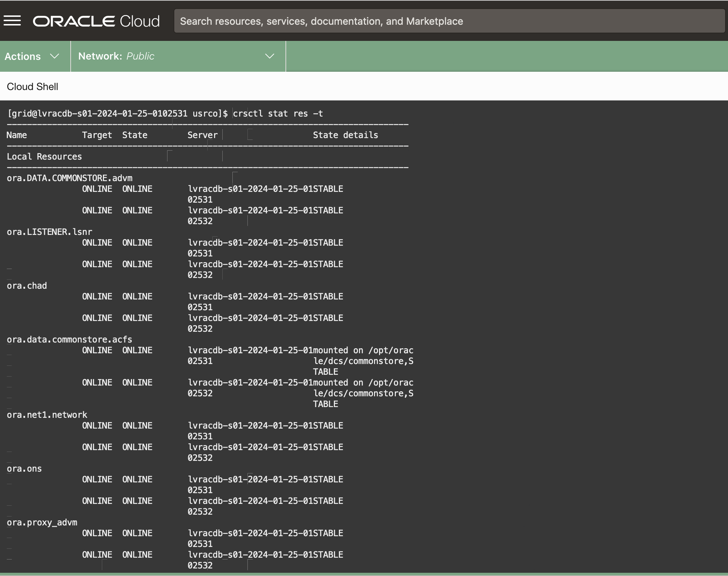Click the Oracle Cloud logo

point(96,21)
